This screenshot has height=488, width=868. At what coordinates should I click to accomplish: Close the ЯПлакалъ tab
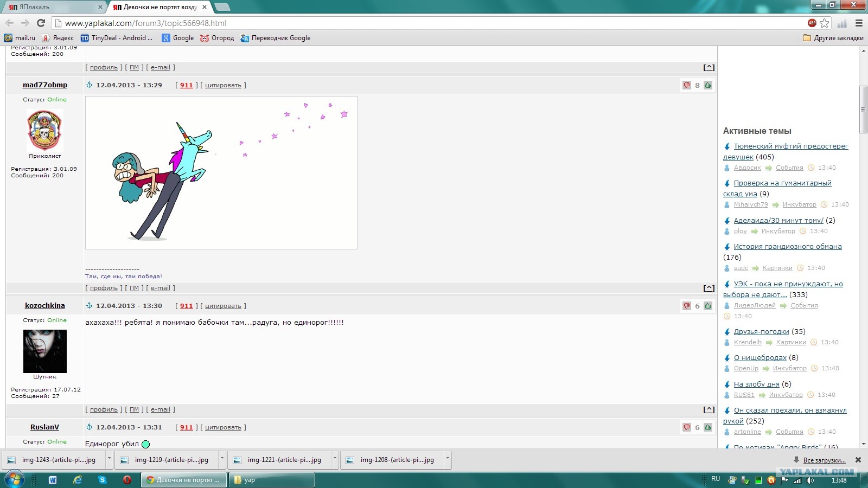100,7
